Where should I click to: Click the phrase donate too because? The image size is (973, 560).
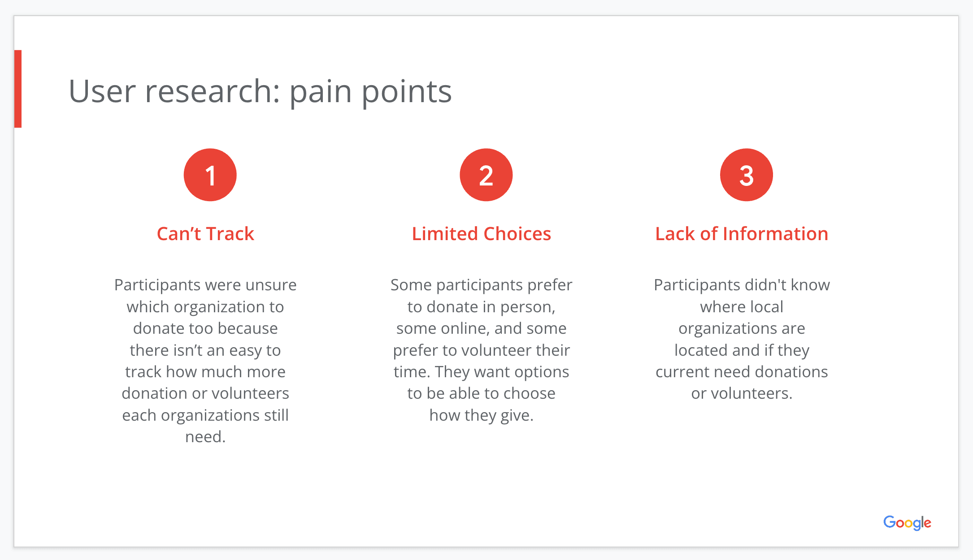pyautogui.click(x=205, y=328)
